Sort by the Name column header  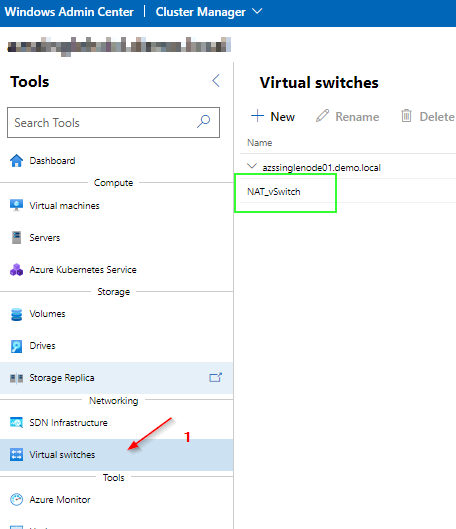tap(259, 143)
